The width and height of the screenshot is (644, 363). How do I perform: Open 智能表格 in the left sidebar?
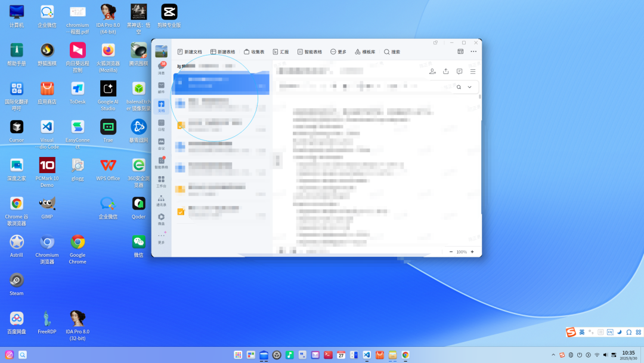[x=161, y=162]
